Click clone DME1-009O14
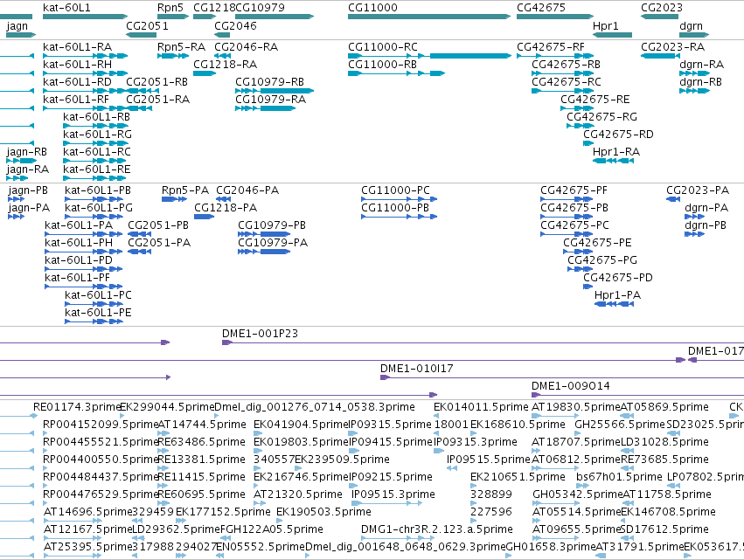This screenshot has width=744, height=560. (x=637, y=395)
